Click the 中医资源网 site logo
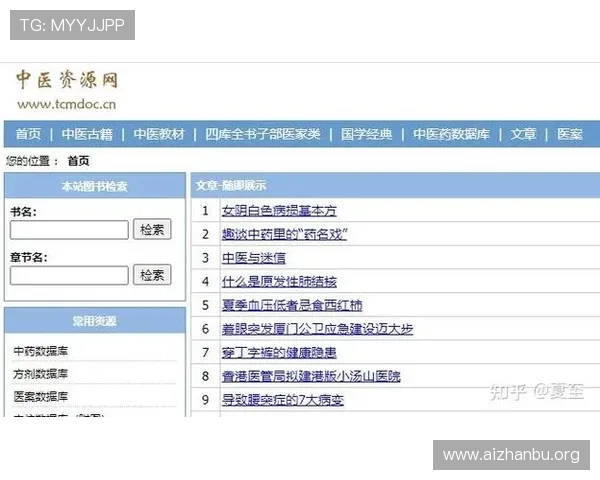 pos(67,80)
